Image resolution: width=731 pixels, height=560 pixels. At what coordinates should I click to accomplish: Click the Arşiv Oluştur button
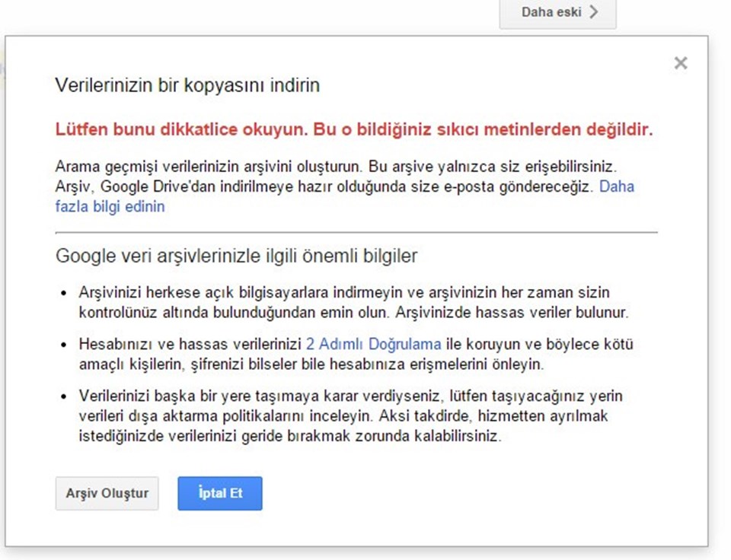[x=107, y=493]
